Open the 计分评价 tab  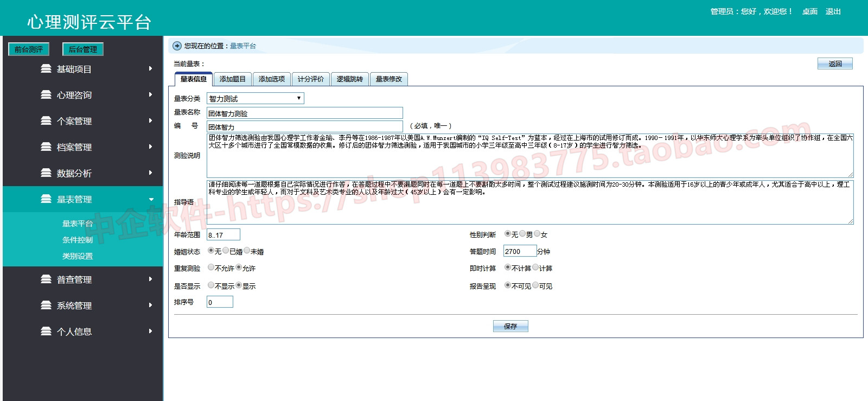tap(311, 79)
